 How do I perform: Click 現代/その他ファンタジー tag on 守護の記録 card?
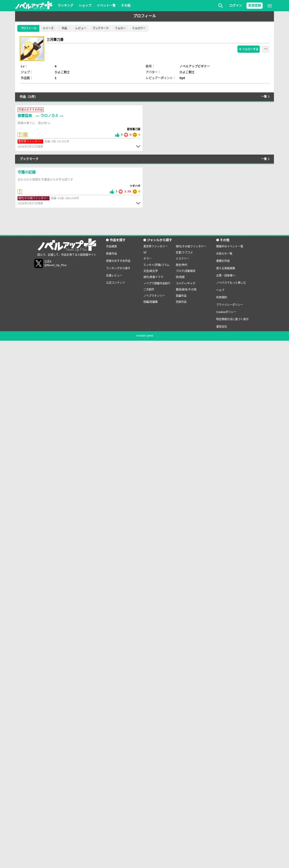[33, 198]
